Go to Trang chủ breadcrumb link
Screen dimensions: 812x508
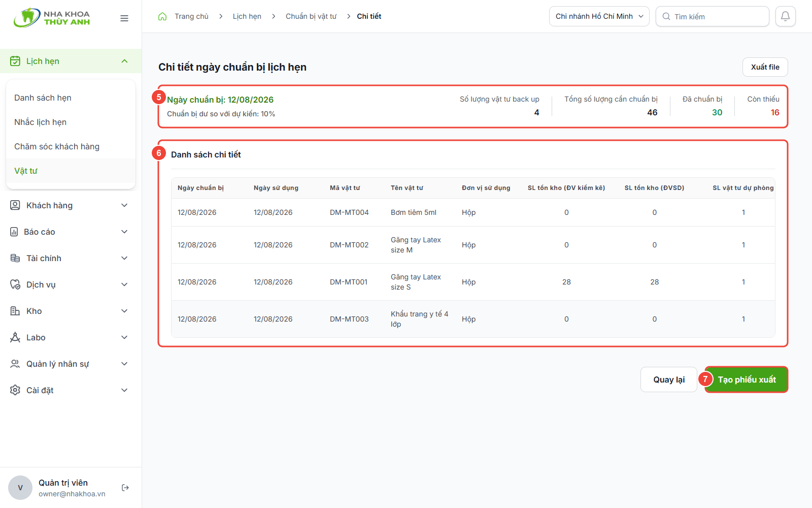point(191,16)
